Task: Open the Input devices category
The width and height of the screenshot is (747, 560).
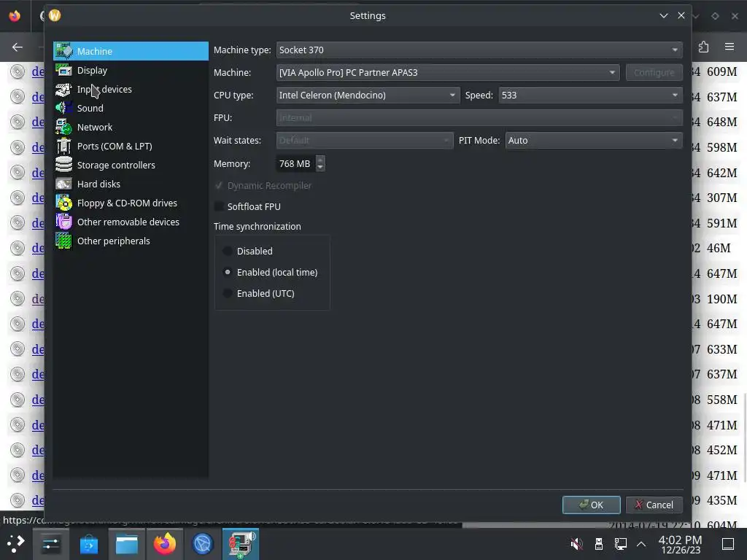Action: point(131,89)
